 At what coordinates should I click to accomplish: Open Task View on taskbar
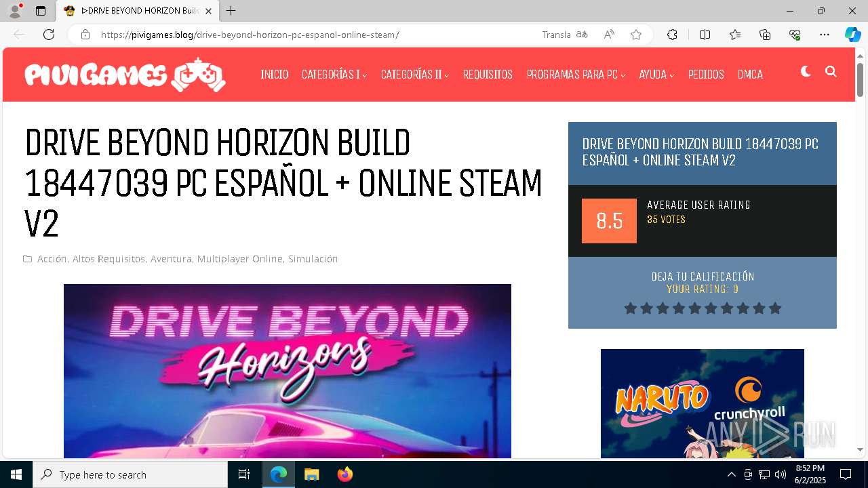pos(244,474)
